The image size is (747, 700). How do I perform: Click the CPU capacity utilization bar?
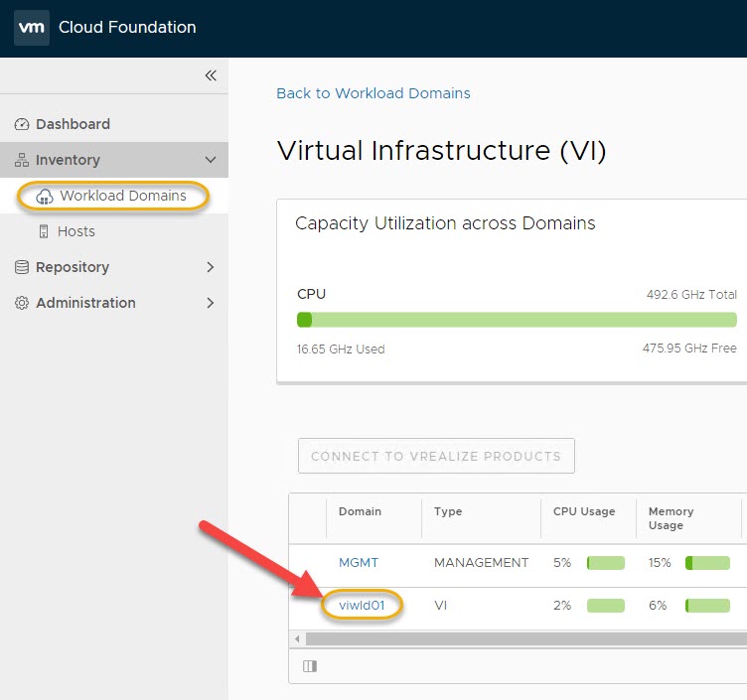[517, 320]
